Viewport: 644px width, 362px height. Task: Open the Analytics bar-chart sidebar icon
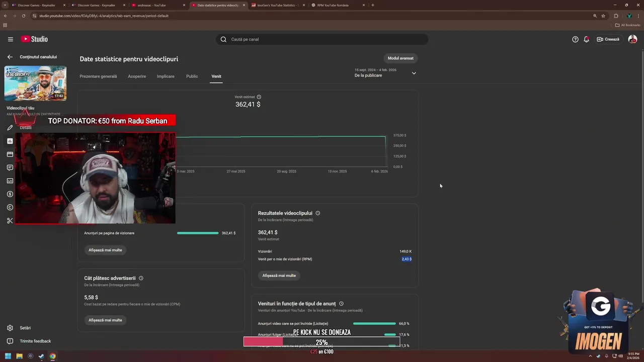point(10,141)
